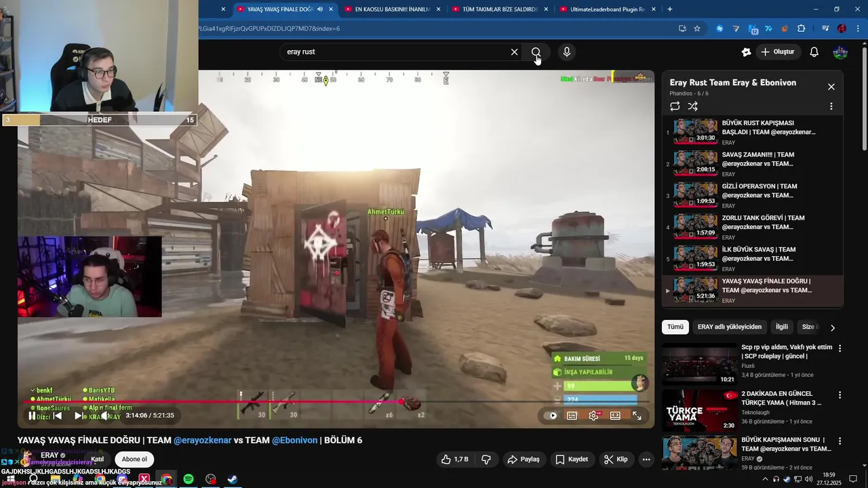Like the video (1,7 B)
The height and width of the screenshot is (488, 868).
(x=454, y=460)
